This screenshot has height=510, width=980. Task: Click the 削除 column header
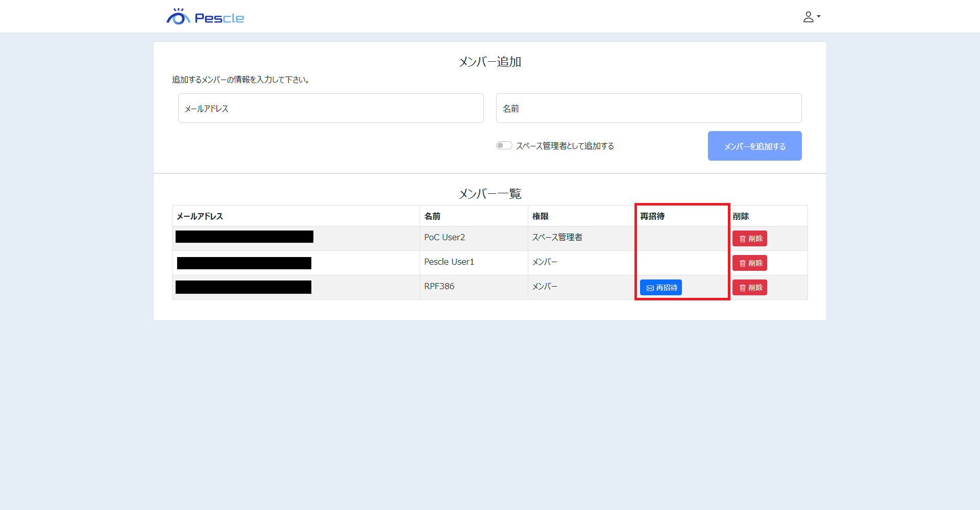(x=741, y=216)
